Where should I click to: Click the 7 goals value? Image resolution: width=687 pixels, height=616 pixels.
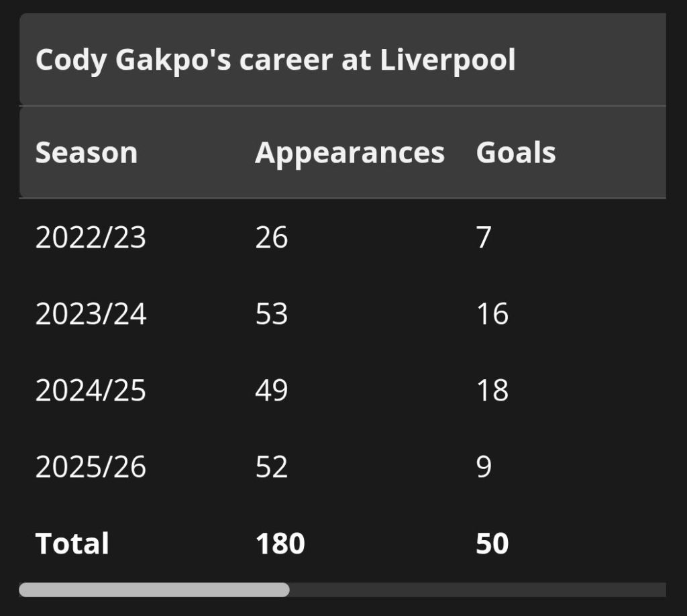point(484,238)
